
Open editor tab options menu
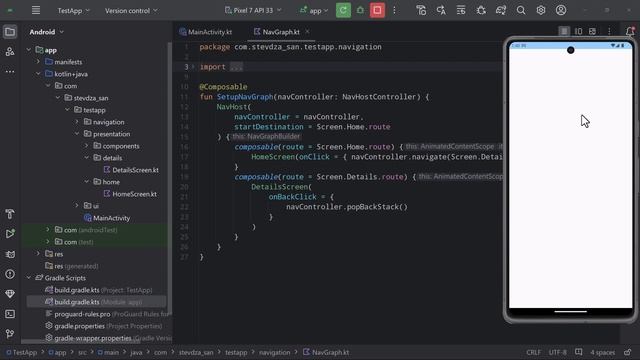pyautogui.click(x=609, y=31)
